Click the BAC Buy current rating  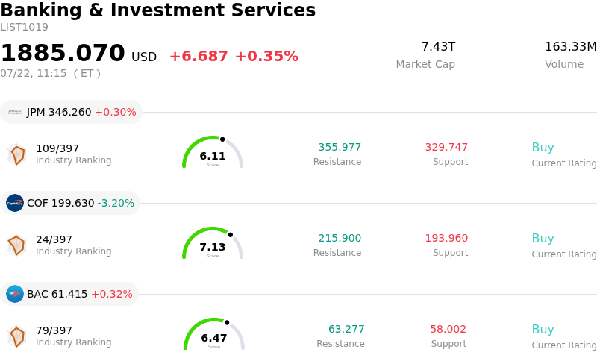tap(543, 329)
